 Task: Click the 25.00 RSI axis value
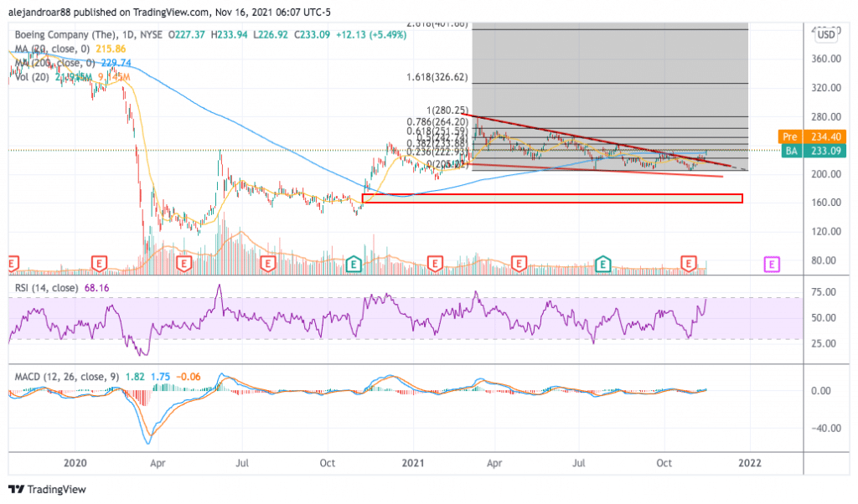[x=823, y=343]
